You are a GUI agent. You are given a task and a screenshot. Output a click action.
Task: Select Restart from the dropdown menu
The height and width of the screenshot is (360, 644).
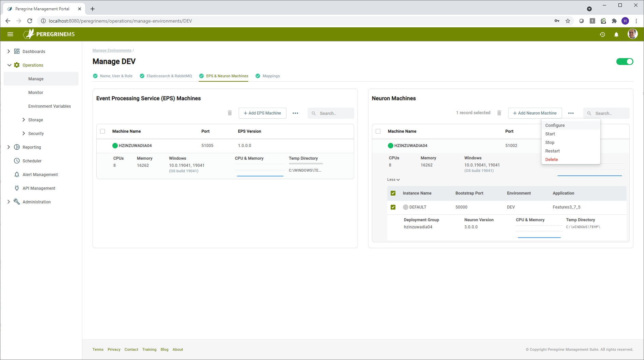pyautogui.click(x=571, y=151)
